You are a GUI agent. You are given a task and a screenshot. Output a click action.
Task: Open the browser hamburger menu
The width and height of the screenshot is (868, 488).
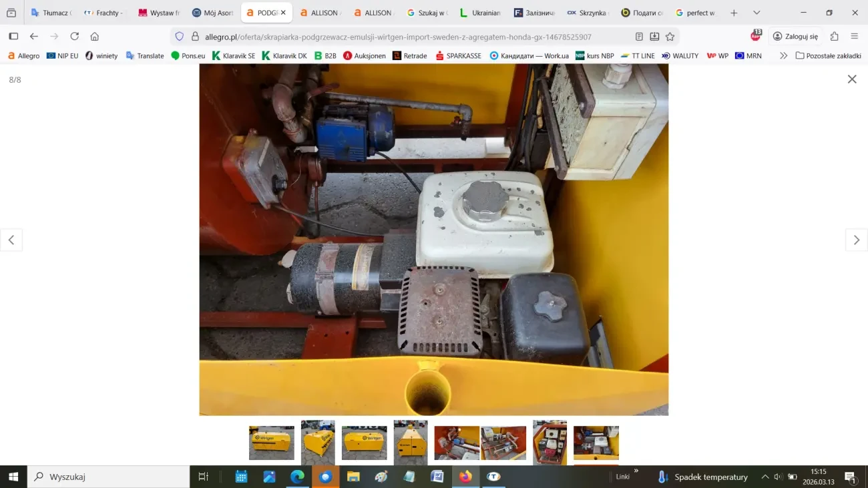coord(855,37)
